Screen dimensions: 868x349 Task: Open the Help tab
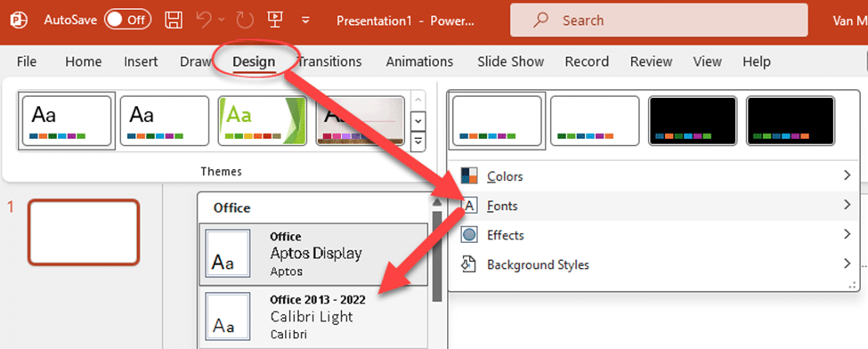click(x=757, y=61)
